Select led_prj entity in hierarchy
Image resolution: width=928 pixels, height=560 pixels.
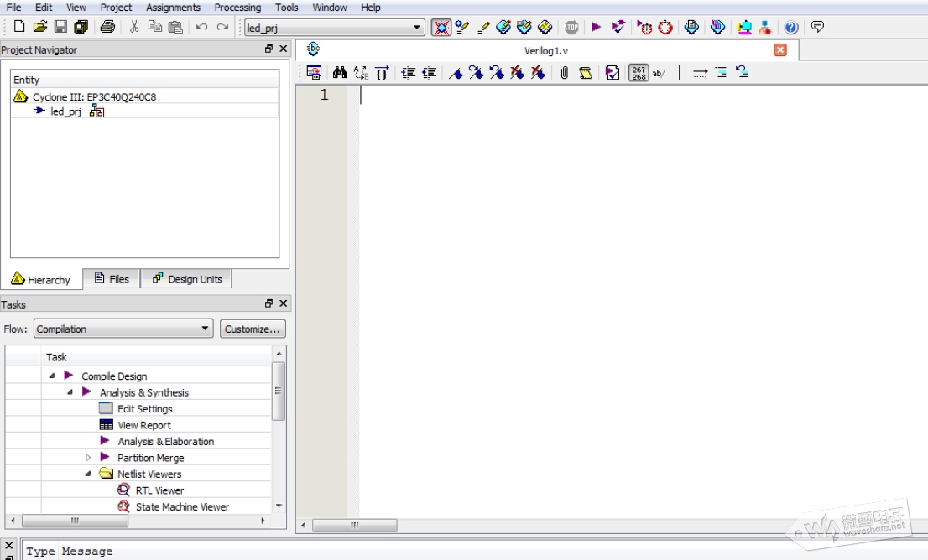65,111
